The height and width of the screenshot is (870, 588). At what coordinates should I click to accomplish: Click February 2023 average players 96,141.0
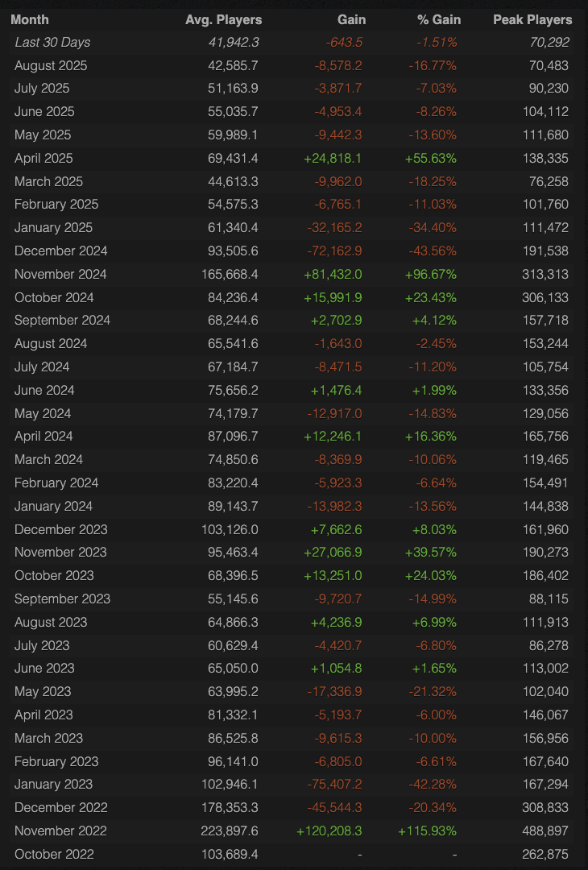coord(233,761)
